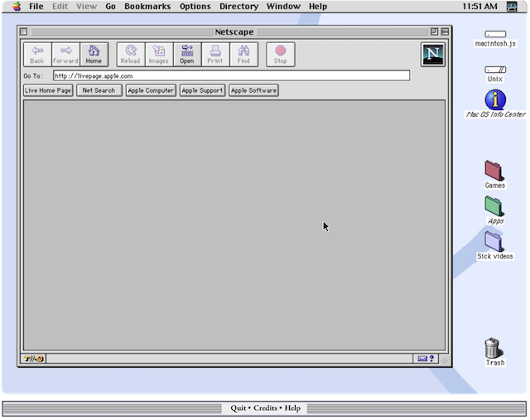This screenshot has width=530, height=420.
Task: Close the Netscape window with close box
Action: 24,31
